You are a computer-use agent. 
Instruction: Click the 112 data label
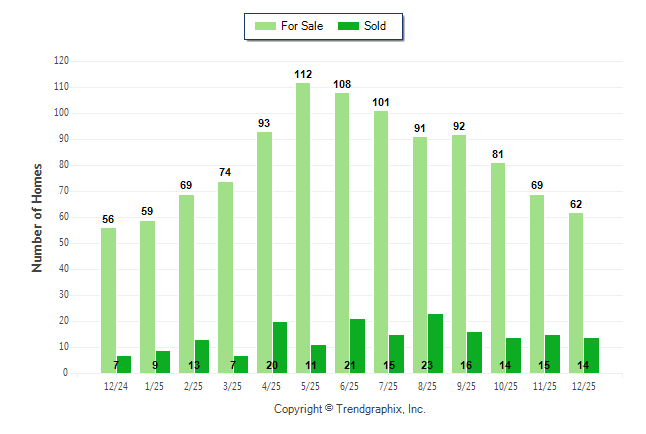304,75
